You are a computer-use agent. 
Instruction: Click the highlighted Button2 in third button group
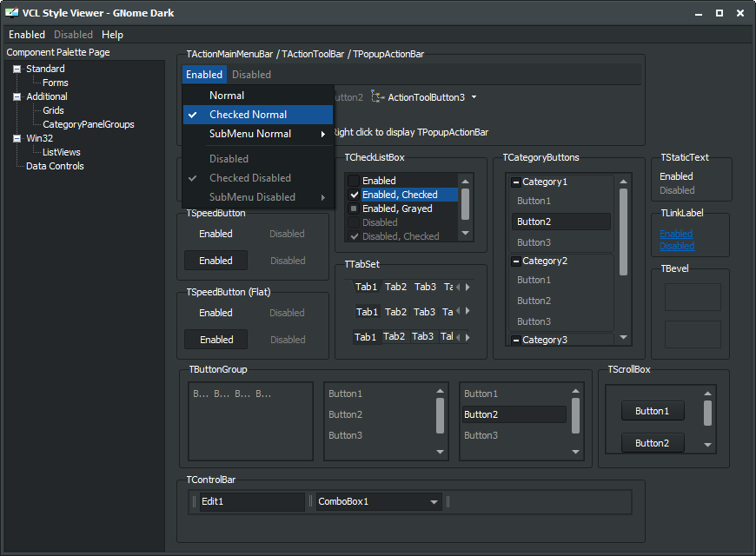(x=514, y=414)
